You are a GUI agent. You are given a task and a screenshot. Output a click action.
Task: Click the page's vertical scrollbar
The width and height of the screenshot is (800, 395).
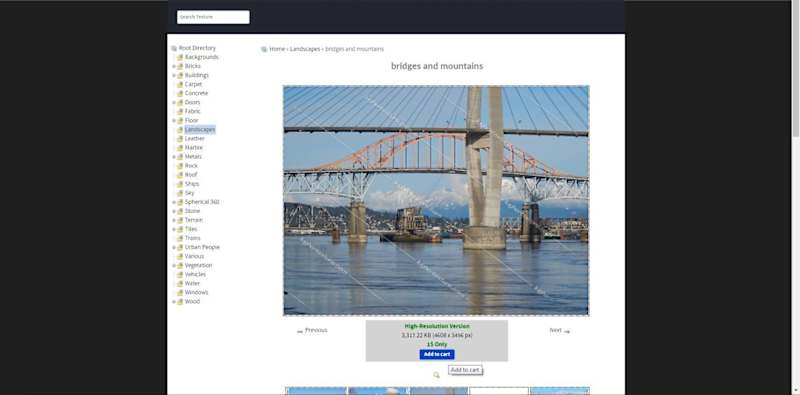(795, 198)
